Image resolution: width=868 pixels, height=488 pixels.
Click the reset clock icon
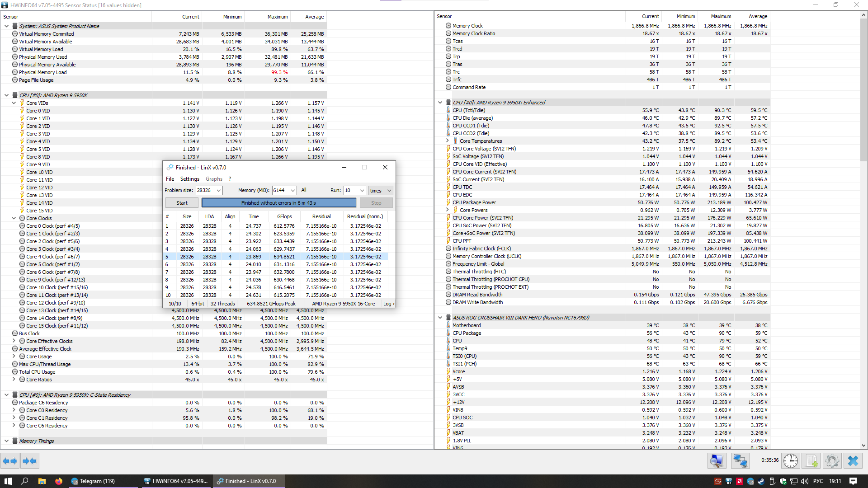791,461
